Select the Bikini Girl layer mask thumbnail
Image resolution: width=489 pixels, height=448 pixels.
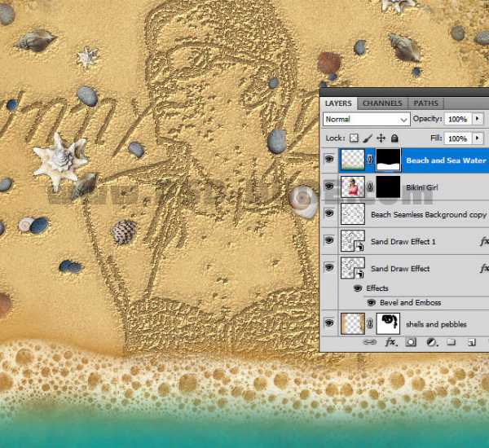coord(388,187)
